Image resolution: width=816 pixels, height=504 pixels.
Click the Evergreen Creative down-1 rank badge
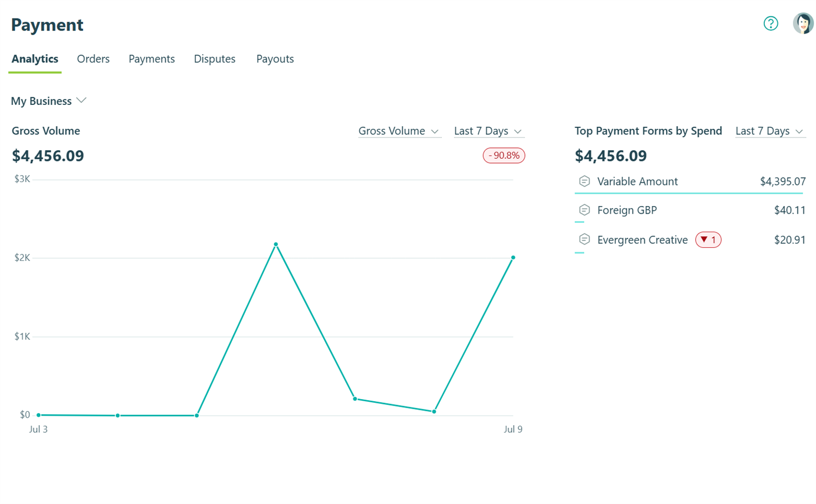click(708, 240)
